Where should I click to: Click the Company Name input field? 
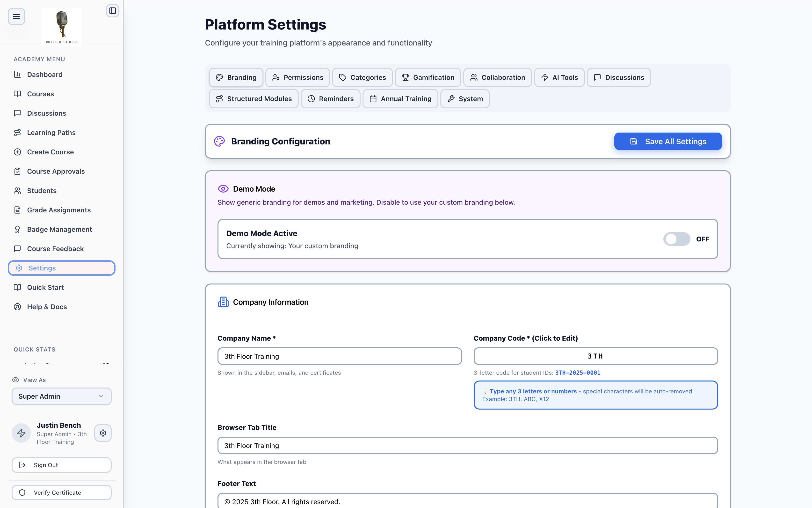pyautogui.click(x=340, y=356)
